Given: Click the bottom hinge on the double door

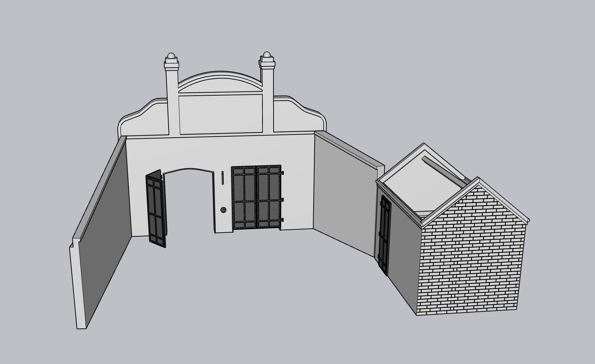Looking at the screenshot, I should click(282, 220).
